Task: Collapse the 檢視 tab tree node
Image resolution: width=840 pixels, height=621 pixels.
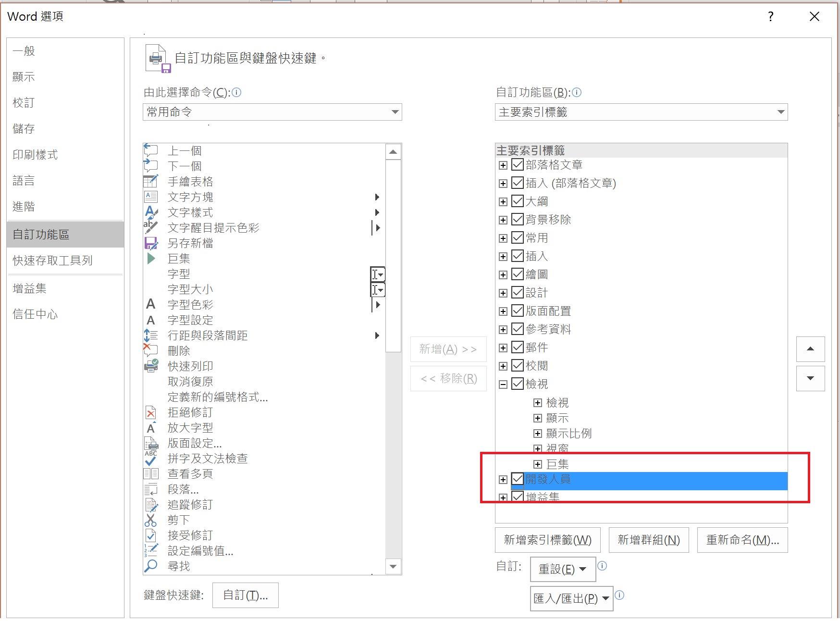Action: tap(503, 384)
